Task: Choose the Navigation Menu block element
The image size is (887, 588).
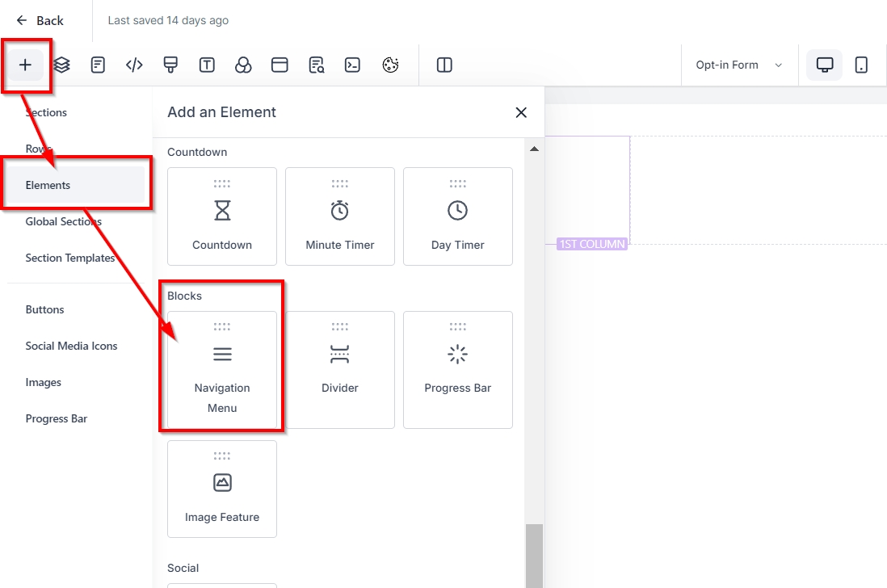Action: (x=222, y=370)
